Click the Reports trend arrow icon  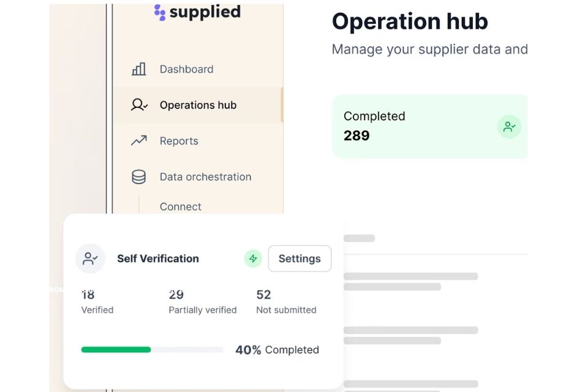[x=139, y=141]
